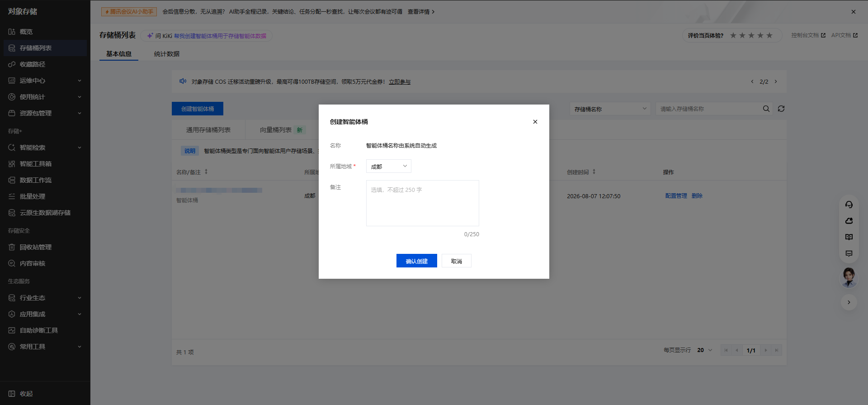
Task: Open the 存储桶名称 search filter dropdown
Action: [x=610, y=109]
